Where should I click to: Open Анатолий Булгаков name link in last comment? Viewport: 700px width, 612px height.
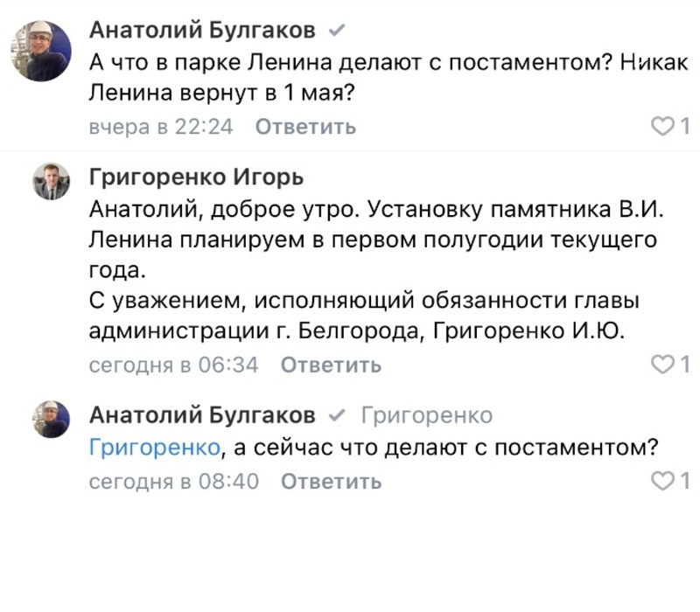coord(202,415)
